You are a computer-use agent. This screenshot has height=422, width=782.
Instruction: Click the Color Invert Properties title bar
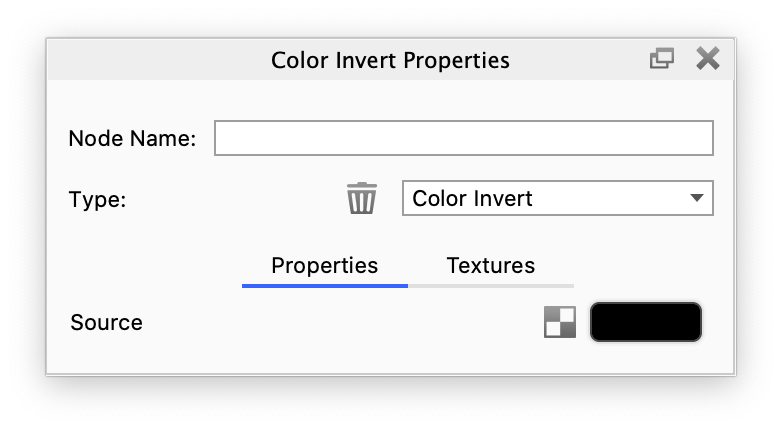[390, 60]
